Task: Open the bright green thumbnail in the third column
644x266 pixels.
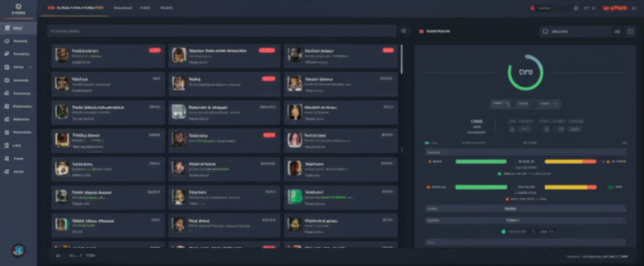Action: pos(294,197)
